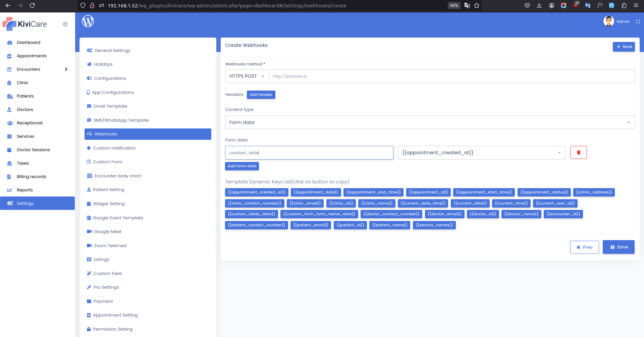The image size is (644, 337).
Task: Delete the form data row with trash icon
Action: click(578, 152)
